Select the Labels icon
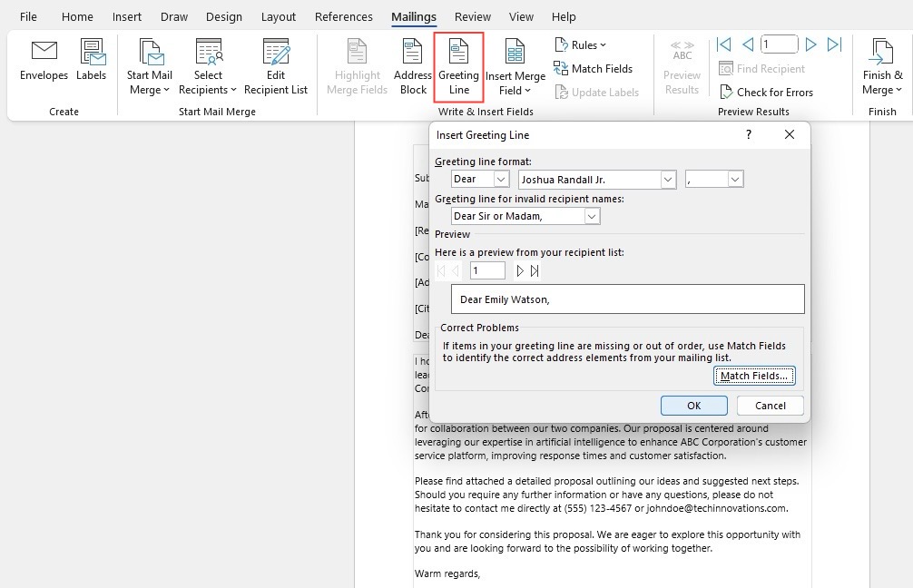The image size is (913, 588). tap(92, 61)
